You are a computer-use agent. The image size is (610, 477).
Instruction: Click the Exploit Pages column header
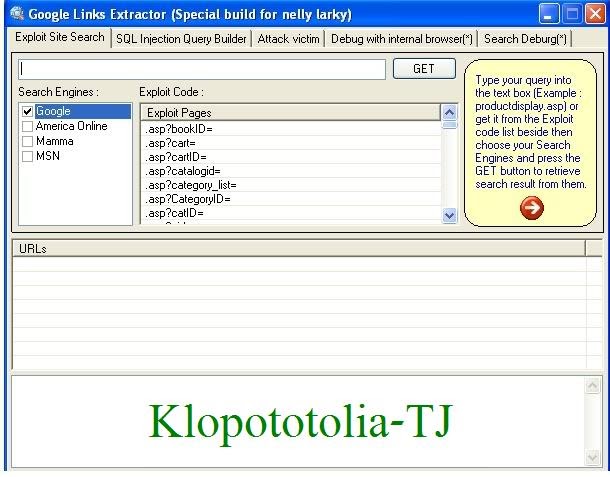(x=290, y=113)
